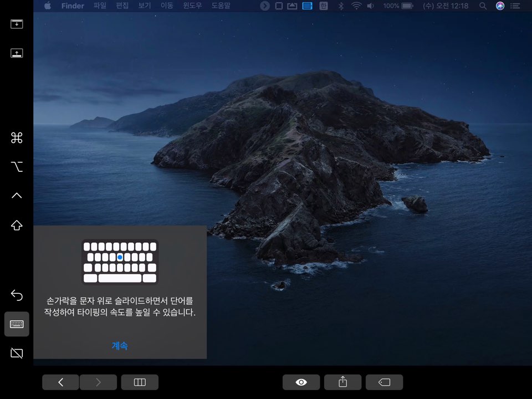Image resolution: width=532 pixels, height=399 pixels.
Task: Toggle the on-screen keyboard sidebar button
Action: point(17,324)
